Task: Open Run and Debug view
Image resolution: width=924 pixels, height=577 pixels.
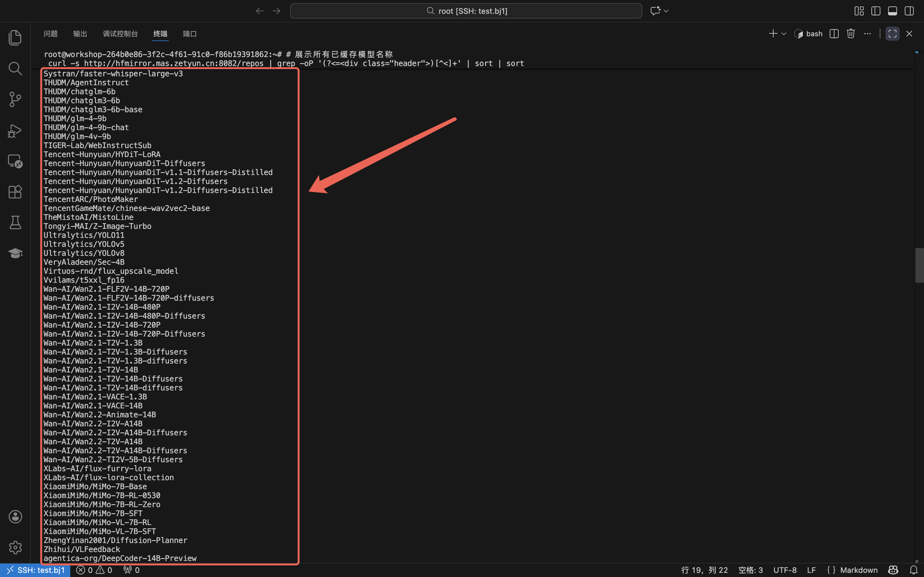Action: click(15, 130)
